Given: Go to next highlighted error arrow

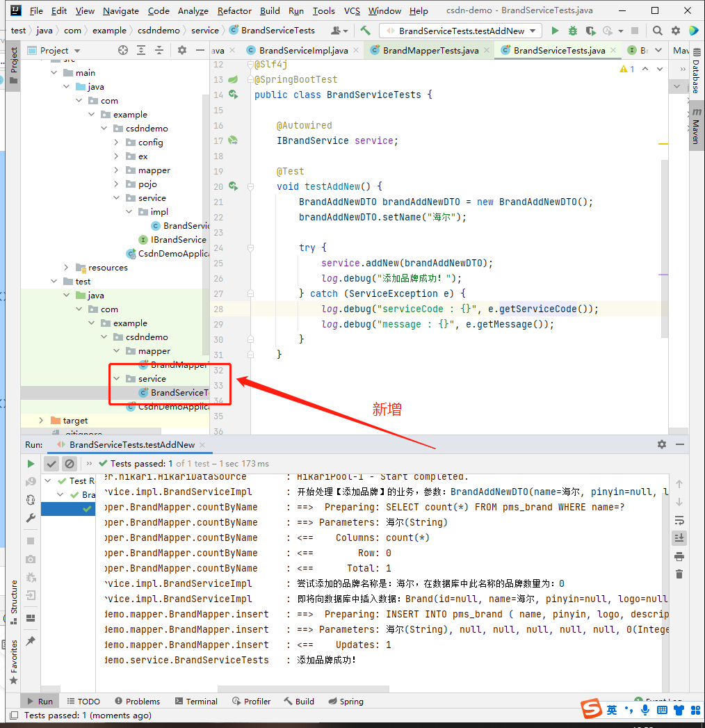Looking at the screenshot, I should pos(660,69).
